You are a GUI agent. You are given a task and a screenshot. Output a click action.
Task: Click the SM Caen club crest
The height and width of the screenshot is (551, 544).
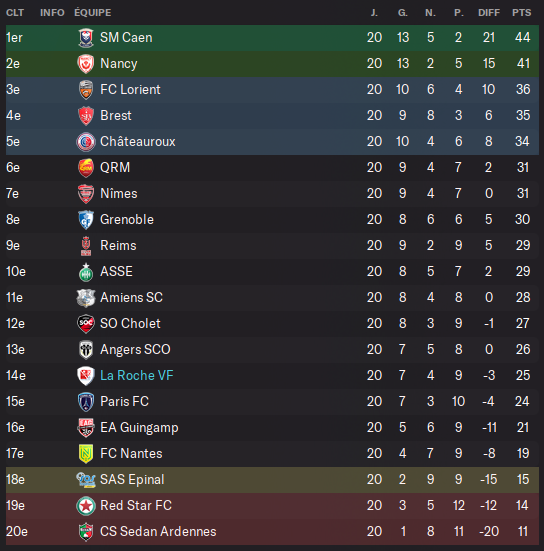86,38
